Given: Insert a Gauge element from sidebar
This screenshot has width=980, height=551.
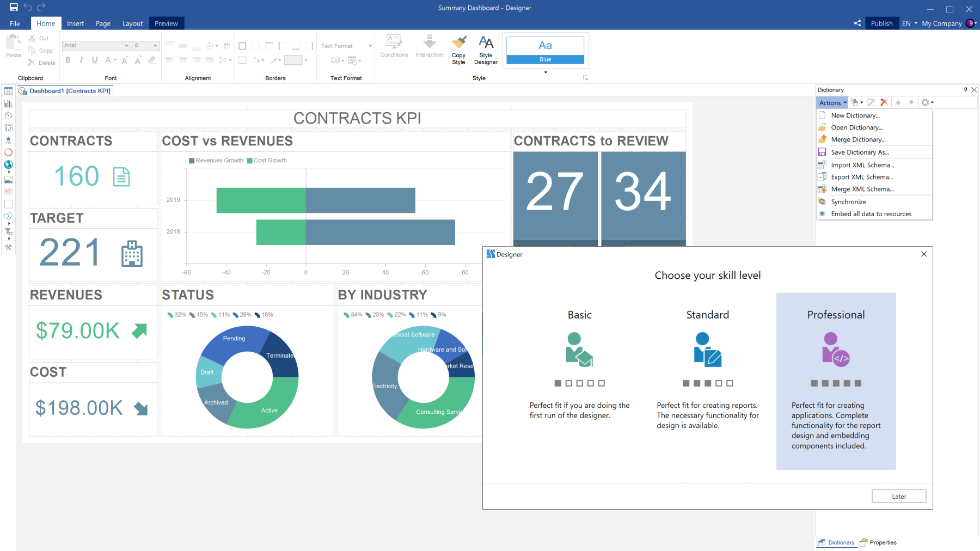Looking at the screenshot, I should pyautogui.click(x=8, y=115).
